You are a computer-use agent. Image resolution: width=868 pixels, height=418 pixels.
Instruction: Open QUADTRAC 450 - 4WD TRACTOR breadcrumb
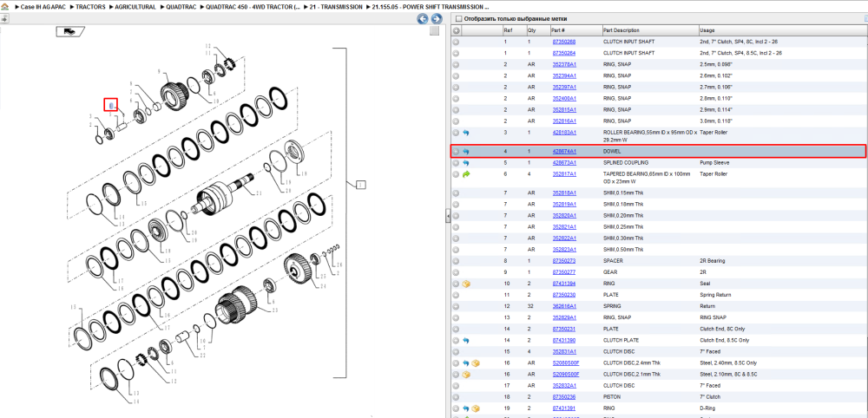click(x=253, y=7)
